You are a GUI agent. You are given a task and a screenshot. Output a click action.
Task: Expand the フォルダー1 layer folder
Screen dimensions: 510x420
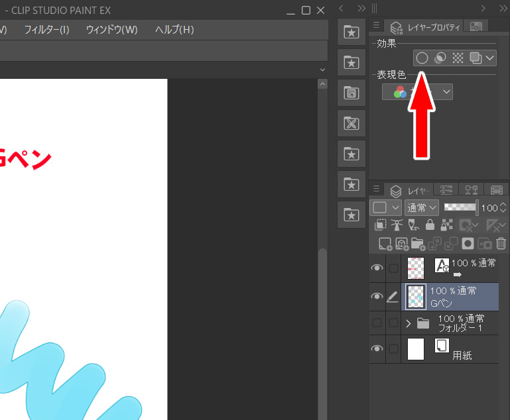[x=409, y=323]
